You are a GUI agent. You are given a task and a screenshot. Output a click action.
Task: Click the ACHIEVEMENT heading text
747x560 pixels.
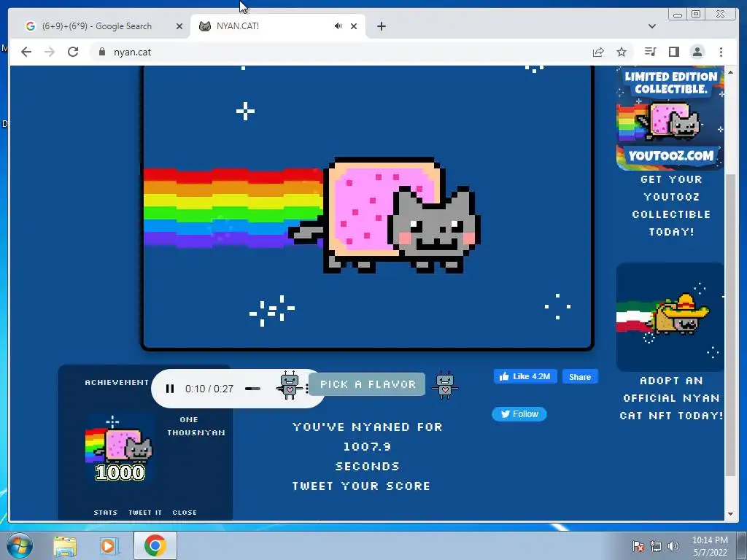(117, 382)
